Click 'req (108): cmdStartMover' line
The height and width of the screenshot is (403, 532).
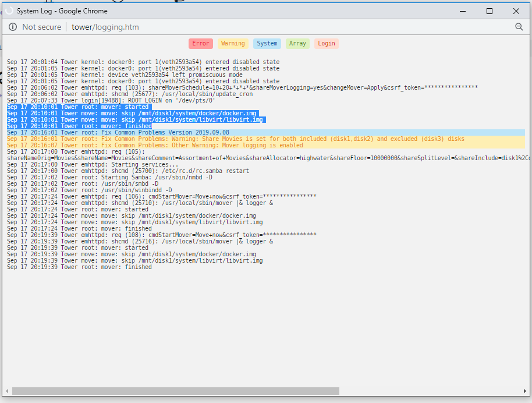point(162,235)
